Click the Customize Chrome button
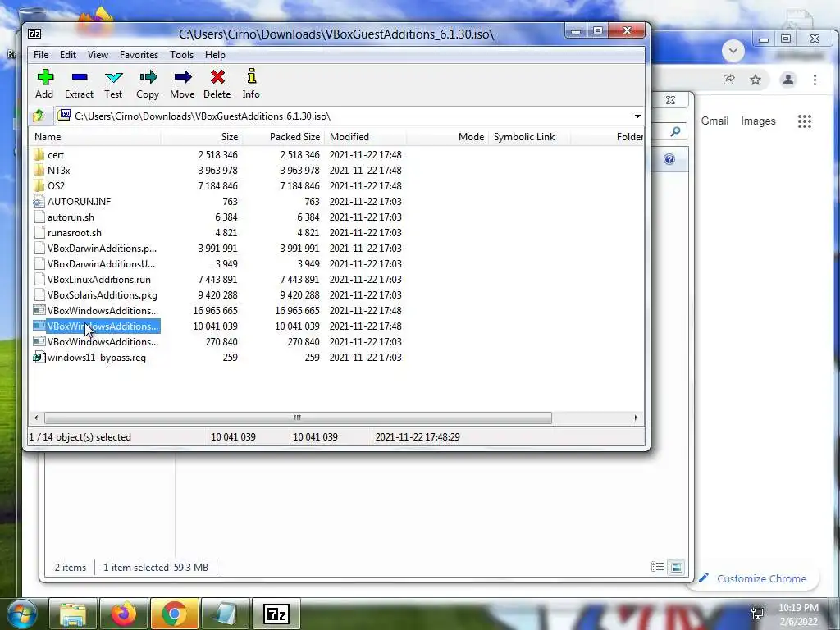The height and width of the screenshot is (630, 840). click(755, 578)
